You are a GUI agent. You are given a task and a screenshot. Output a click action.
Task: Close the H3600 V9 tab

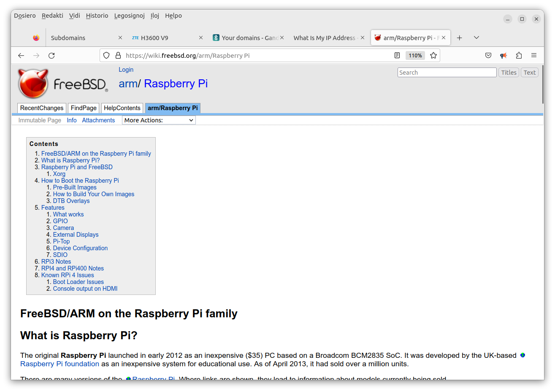click(x=201, y=38)
